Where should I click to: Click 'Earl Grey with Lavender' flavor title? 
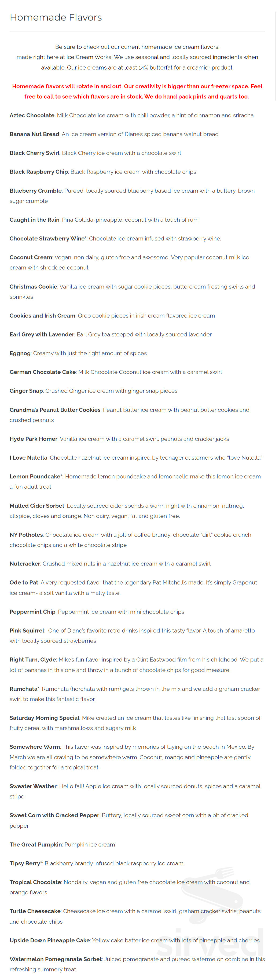coord(42,334)
